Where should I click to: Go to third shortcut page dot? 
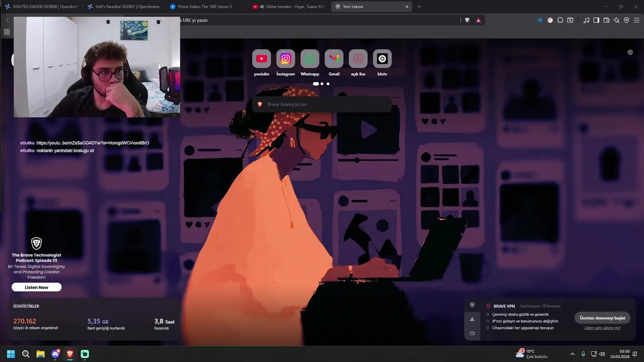[328, 84]
